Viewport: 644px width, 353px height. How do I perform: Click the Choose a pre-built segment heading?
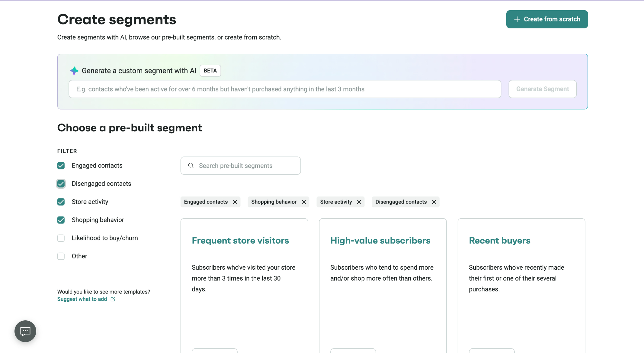(130, 128)
